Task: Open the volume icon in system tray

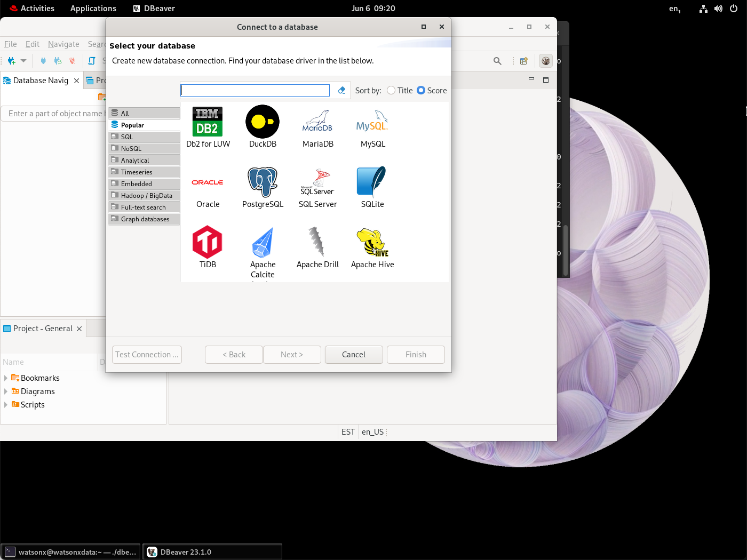Action: 718,9
